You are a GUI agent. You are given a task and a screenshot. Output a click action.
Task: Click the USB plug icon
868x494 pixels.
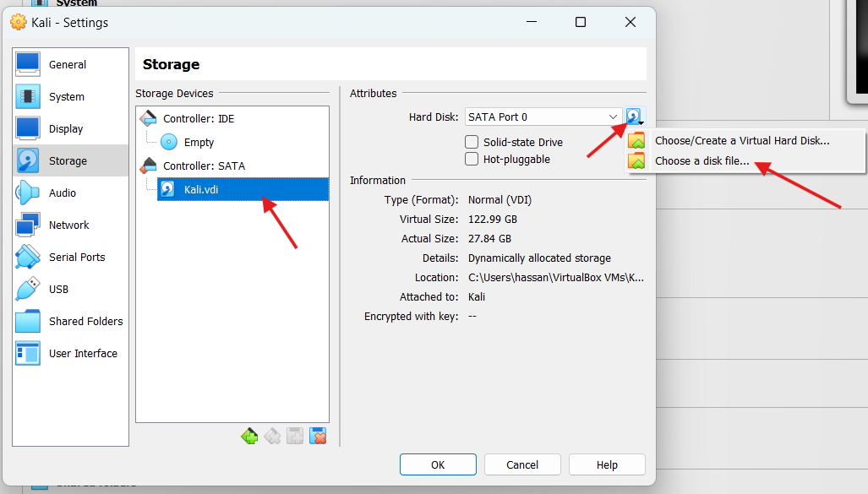point(28,289)
